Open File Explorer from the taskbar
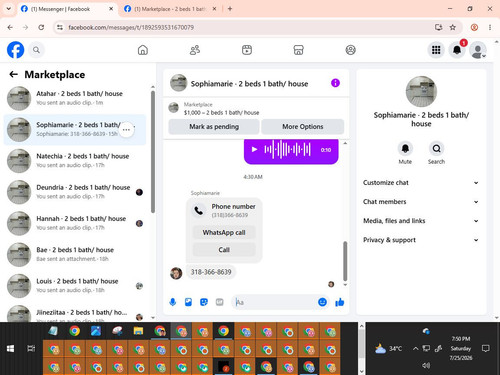The image size is (500, 375). click(138, 331)
